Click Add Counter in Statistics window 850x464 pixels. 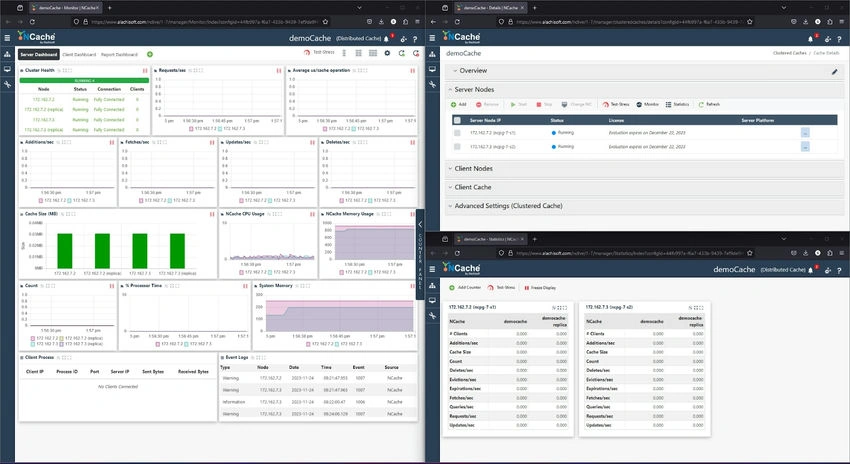pos(465,288)
